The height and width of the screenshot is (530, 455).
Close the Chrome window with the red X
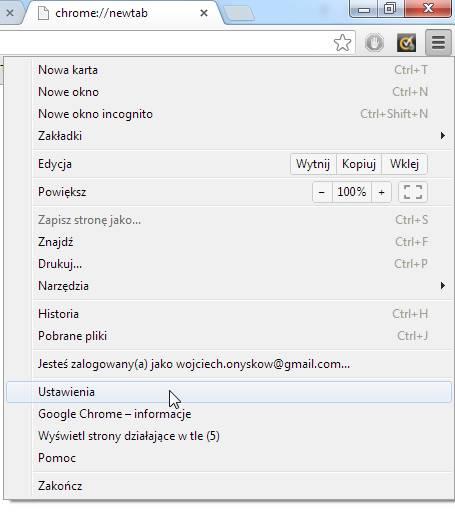[x=428, y=8]
